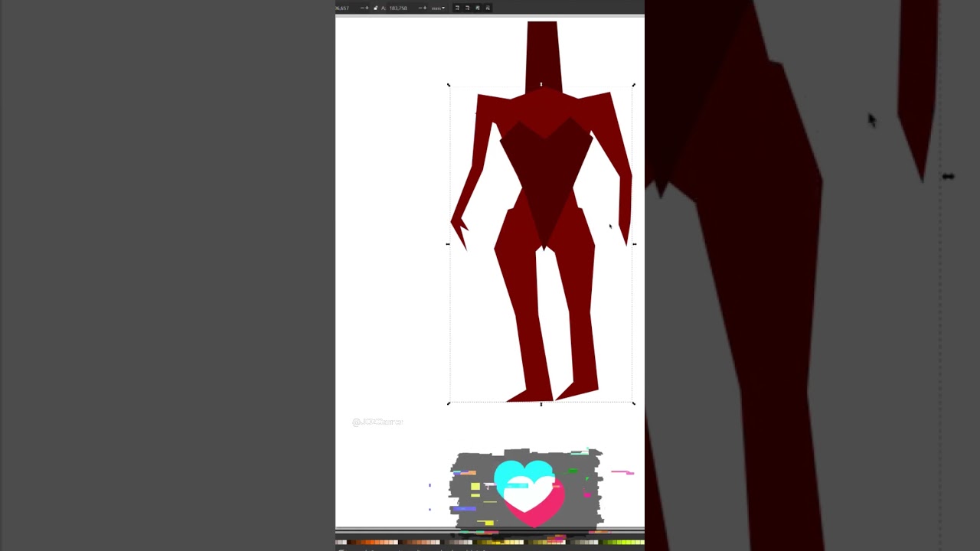Click the top-left selection handle
Screen dimensions: 980x551
[x=449, y=85]
